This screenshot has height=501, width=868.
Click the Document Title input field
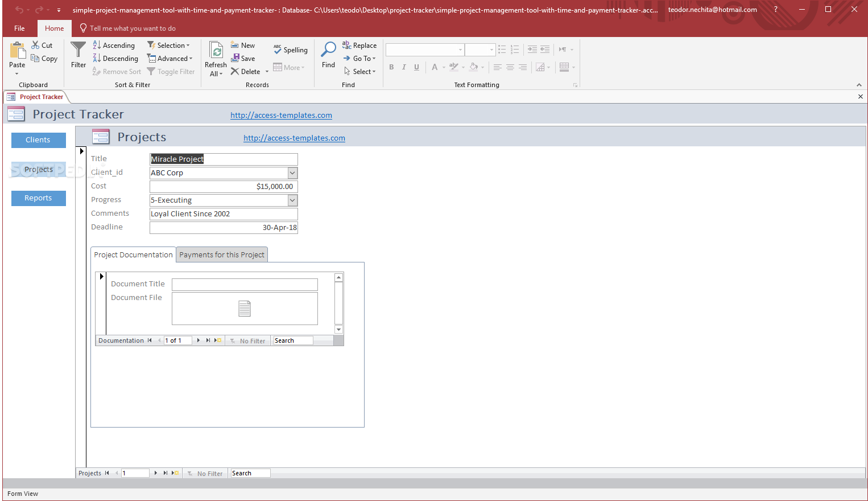[x=245, y=284]
